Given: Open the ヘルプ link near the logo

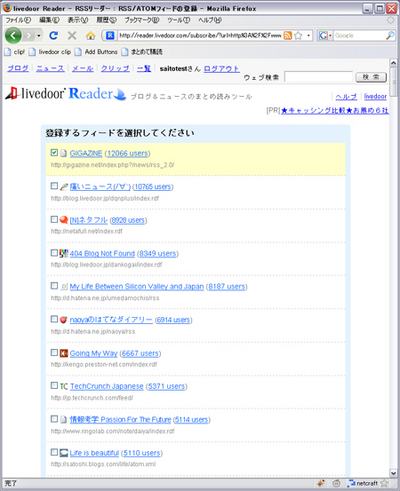Looking at the screenshot, I should pos(346,97).
